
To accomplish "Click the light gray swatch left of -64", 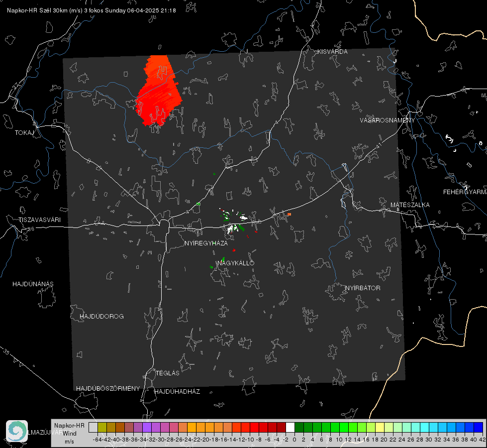I will point(93,427).
